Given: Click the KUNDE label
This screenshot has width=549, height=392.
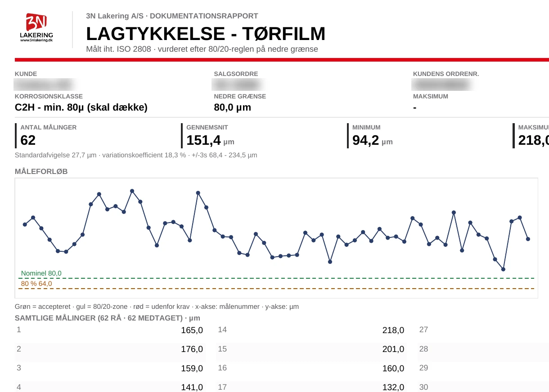Looking at the screenshot, I should tap(26, 74).
